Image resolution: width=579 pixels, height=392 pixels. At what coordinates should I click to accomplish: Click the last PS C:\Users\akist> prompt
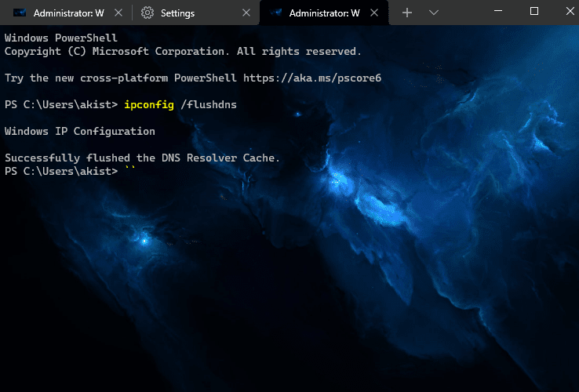[61, 171]
